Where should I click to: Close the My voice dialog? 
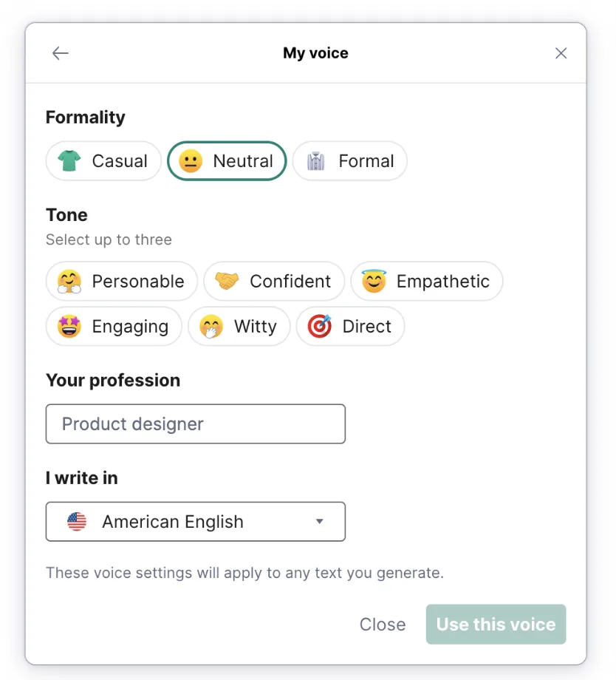(x=561, y=53)
